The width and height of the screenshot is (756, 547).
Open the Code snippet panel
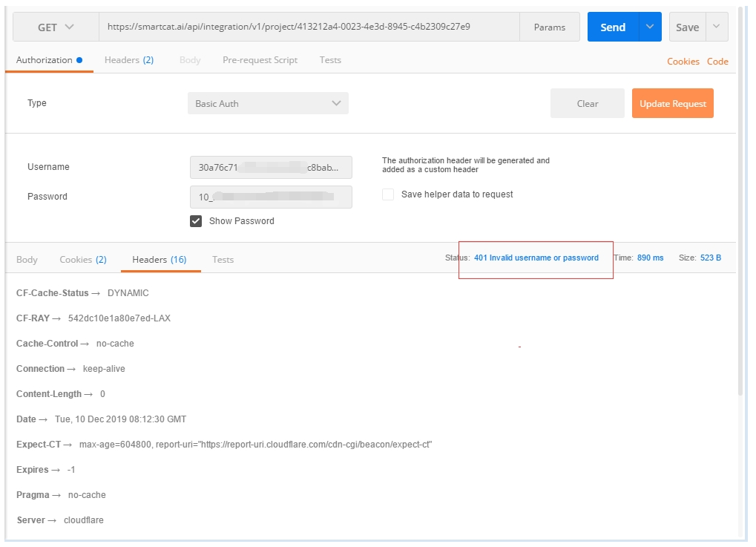(717, 62)
